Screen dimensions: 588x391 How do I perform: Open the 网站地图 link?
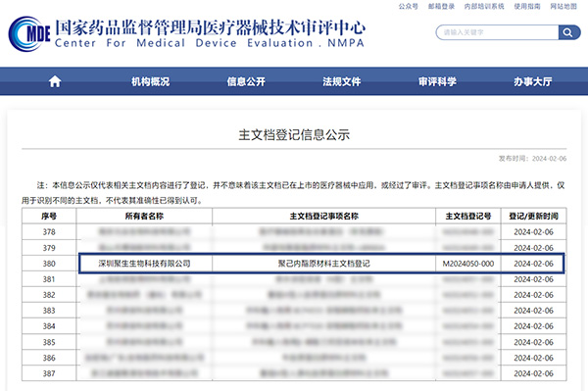click(x=563, y=7)
